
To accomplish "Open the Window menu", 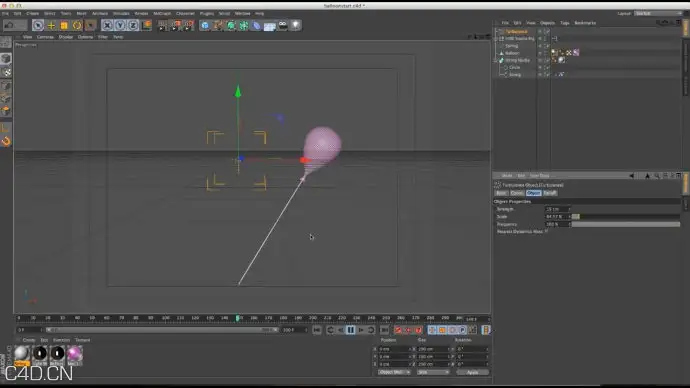I will [242, 14].
